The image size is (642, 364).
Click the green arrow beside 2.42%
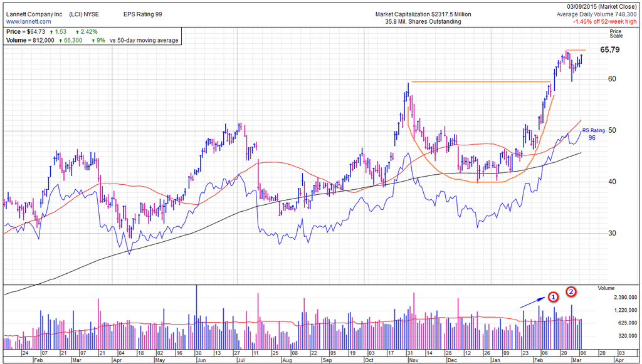(x=77, y=32)
